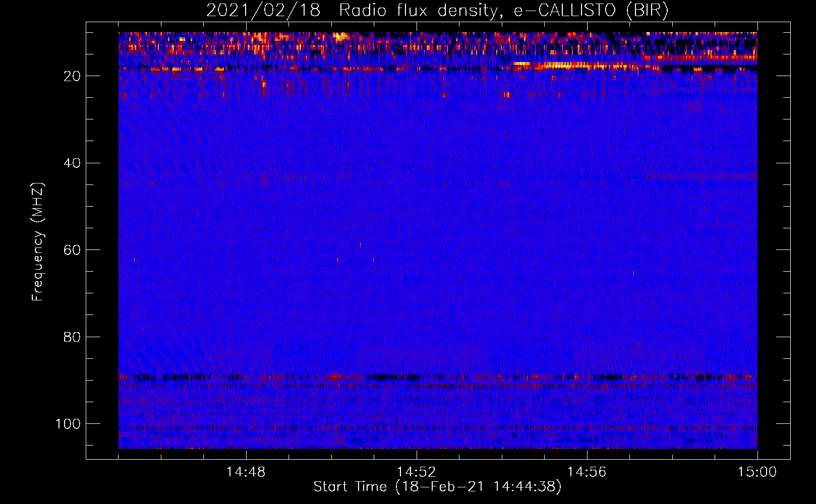Click the 60 MHz frequency tick label

click(72, 250)
